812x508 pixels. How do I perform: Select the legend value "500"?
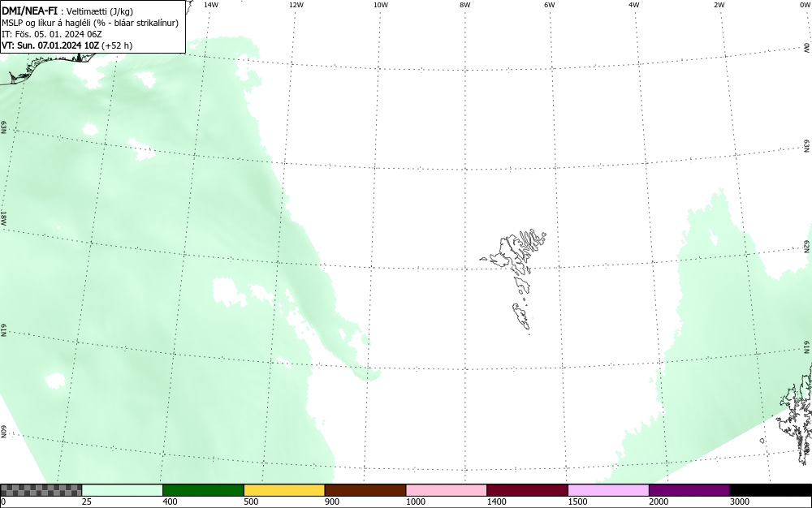point(251,502)
